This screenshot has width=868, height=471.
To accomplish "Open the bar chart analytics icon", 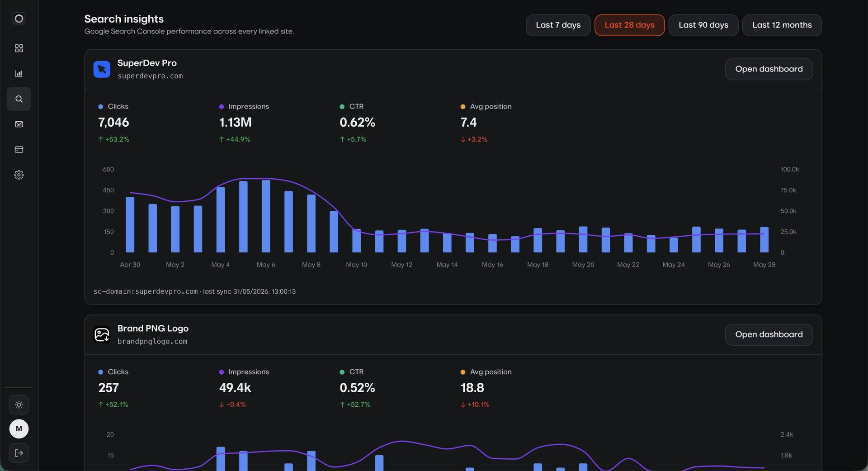I will (19, 73).
